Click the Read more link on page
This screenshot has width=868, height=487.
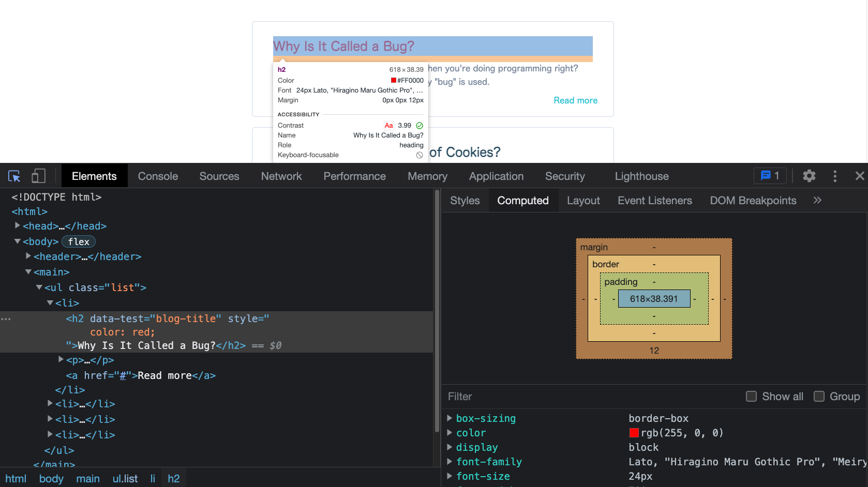pyautogui.click(x=575, y=100)
